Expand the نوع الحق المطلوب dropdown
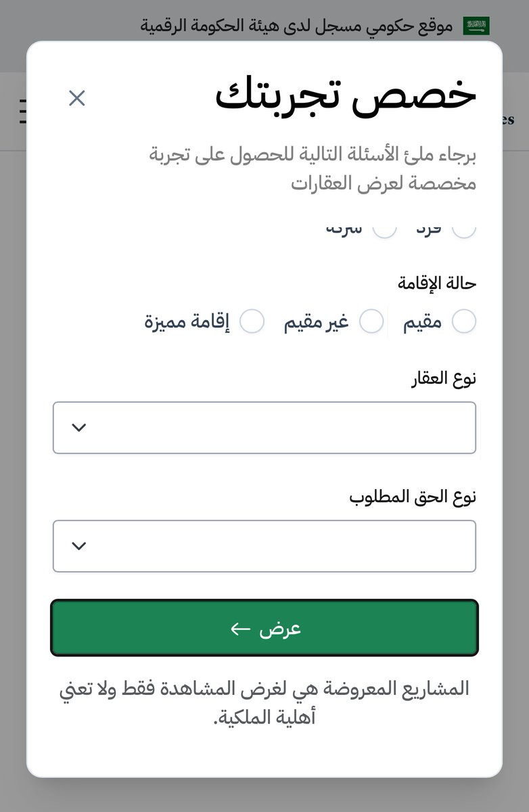 (x=264, y=546)
